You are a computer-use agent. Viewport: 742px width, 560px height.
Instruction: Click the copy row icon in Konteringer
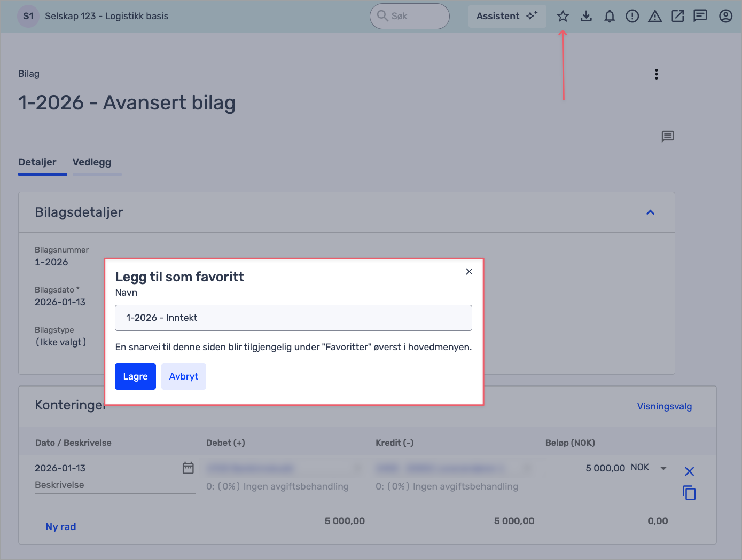(x=689, y=493)
